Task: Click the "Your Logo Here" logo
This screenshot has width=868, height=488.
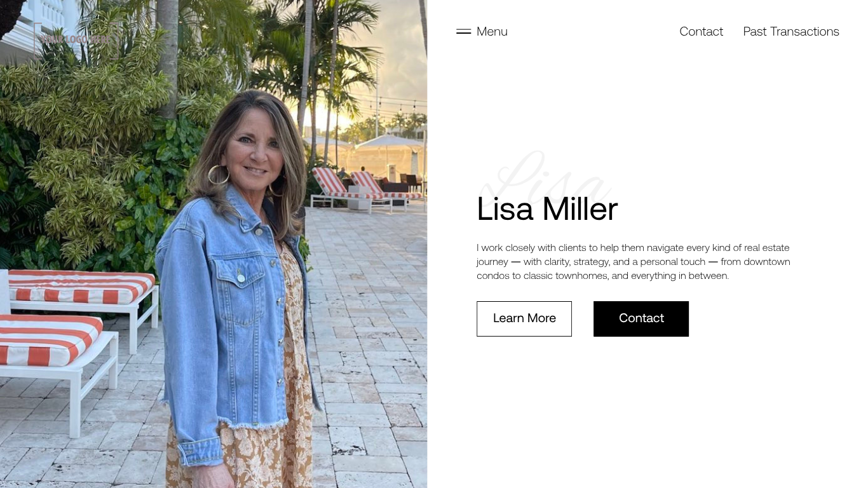Action: click(x=74, y=39)
